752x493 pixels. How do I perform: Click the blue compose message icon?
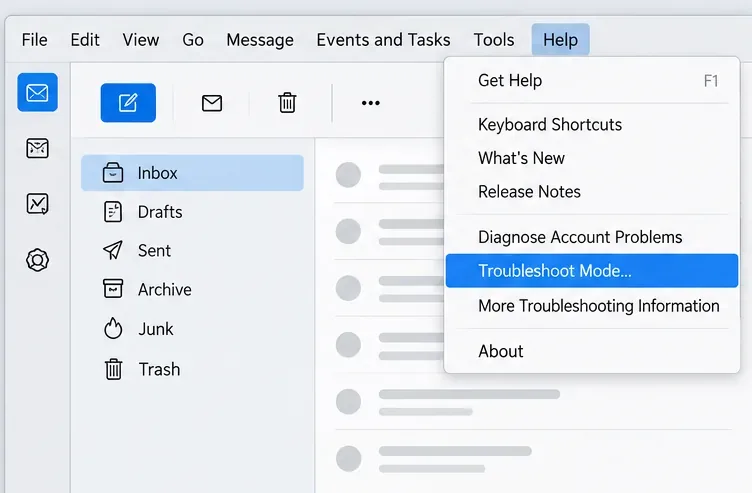pos(128,103)
